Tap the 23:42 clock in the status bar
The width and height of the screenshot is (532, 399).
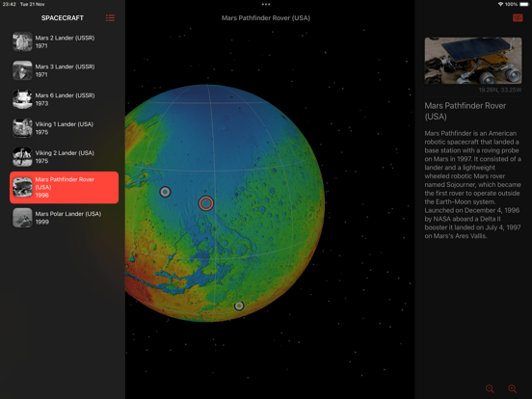(x=10, y=5)
